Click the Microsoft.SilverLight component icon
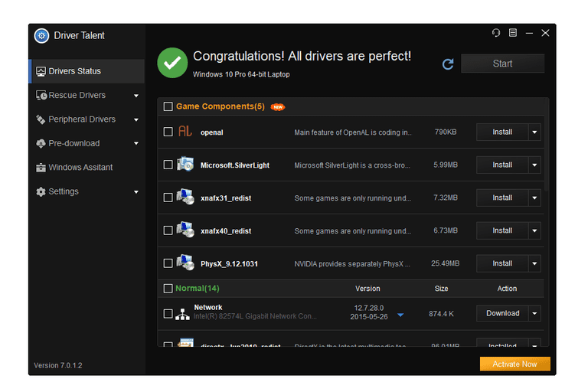Image resolution: width=588 pixels, height=392 pixels. 185,165
